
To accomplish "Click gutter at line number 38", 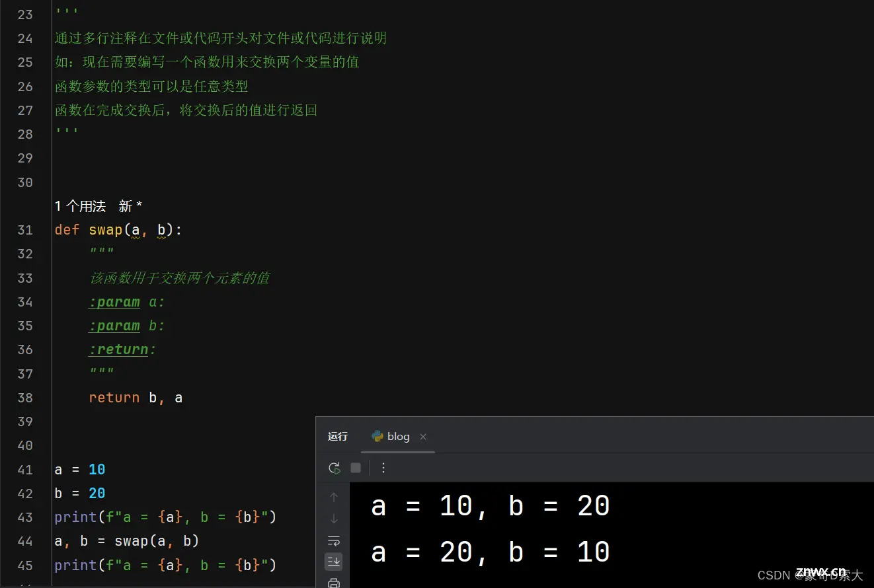I will coord(25,398).
